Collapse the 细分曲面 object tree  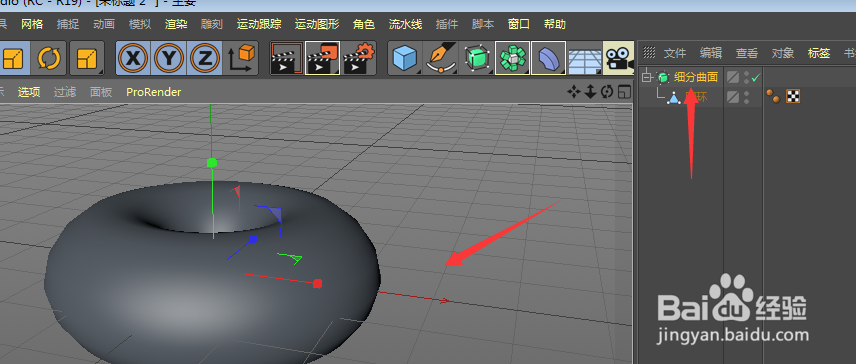(x=647, y=77)
